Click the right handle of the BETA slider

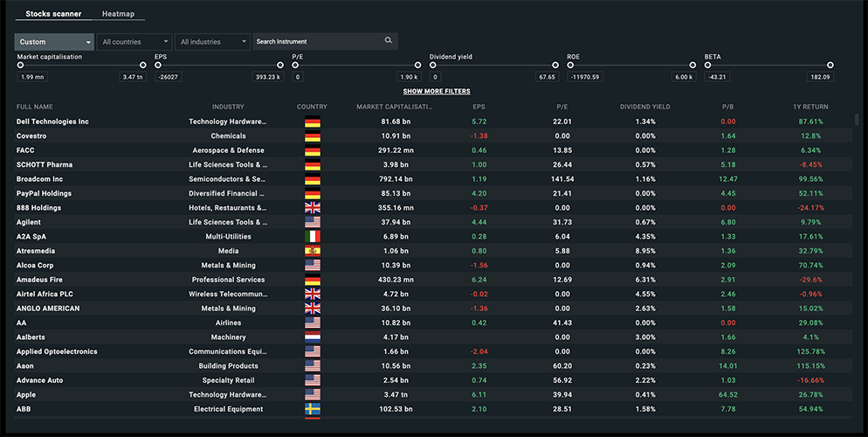click(830, 66)
